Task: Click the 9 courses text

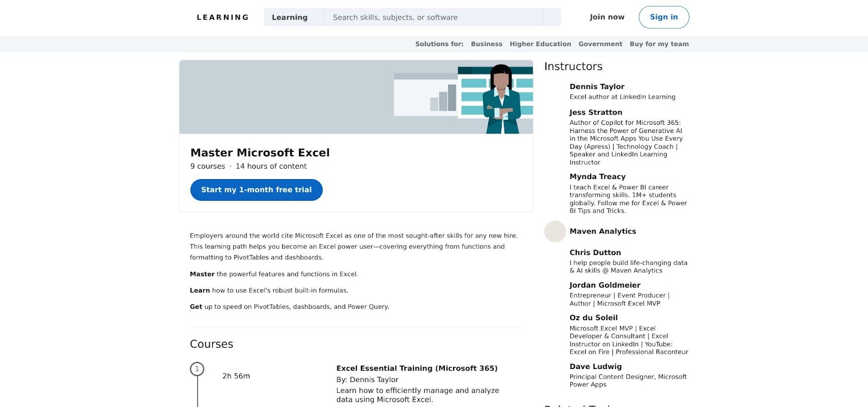Action: (208, 167)
